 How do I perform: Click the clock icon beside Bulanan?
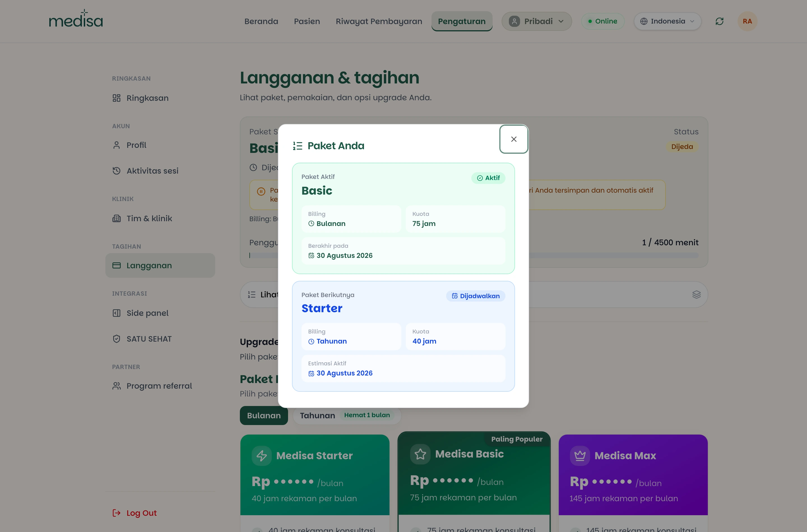click(311, 224)
